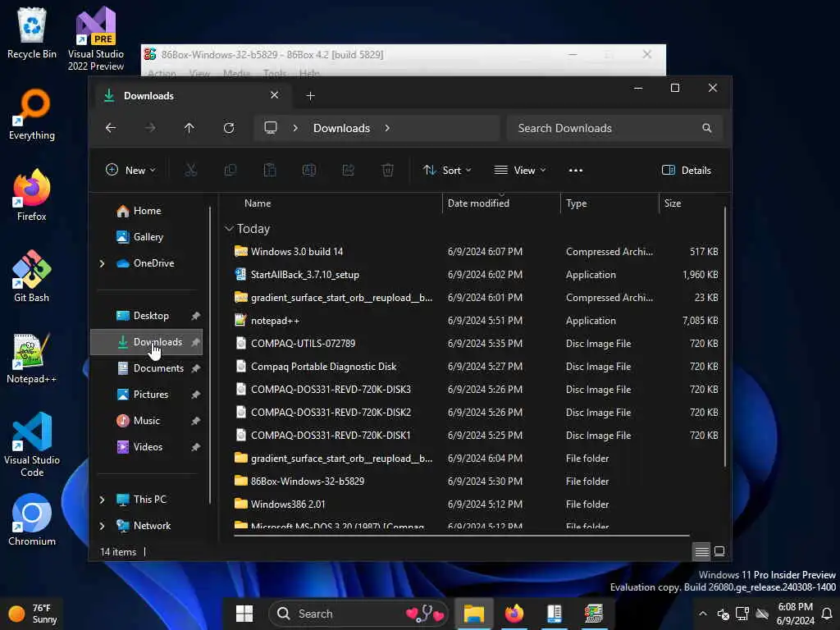This screenshot has width=840, height=630.
Task: Open the Everything search desktop shortcut
Action: (32, 115)
